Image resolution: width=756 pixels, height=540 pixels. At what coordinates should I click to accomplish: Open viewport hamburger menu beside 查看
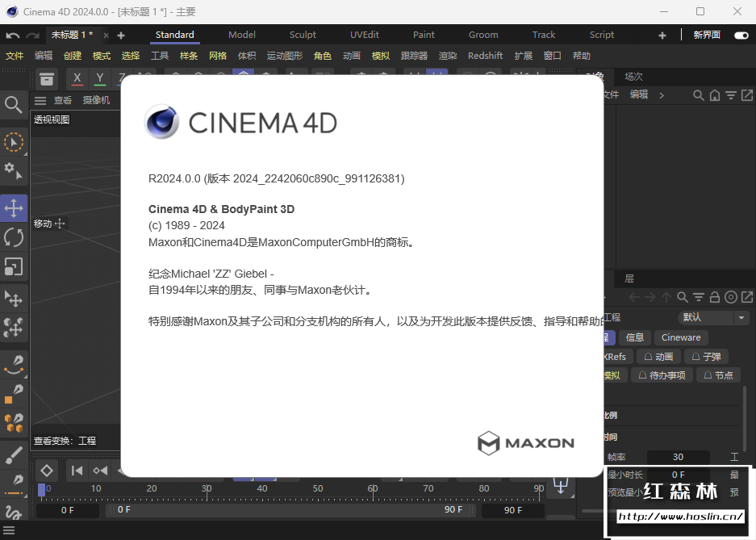pos(40,100)
